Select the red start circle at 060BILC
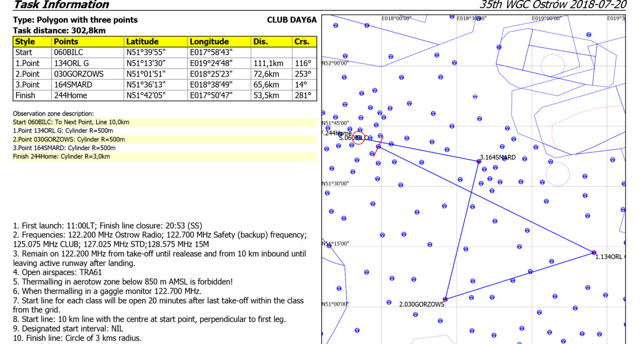The image size is (644, 344). [358, 137]
